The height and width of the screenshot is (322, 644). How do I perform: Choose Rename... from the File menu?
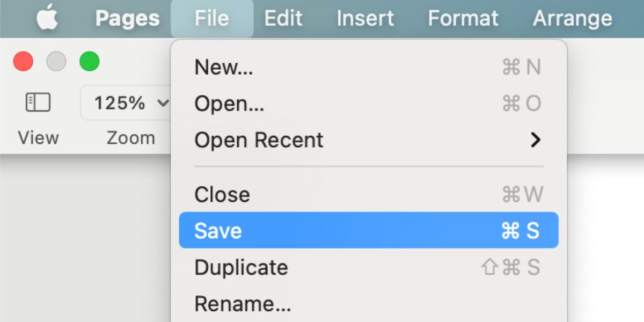[x=369, y=303]
